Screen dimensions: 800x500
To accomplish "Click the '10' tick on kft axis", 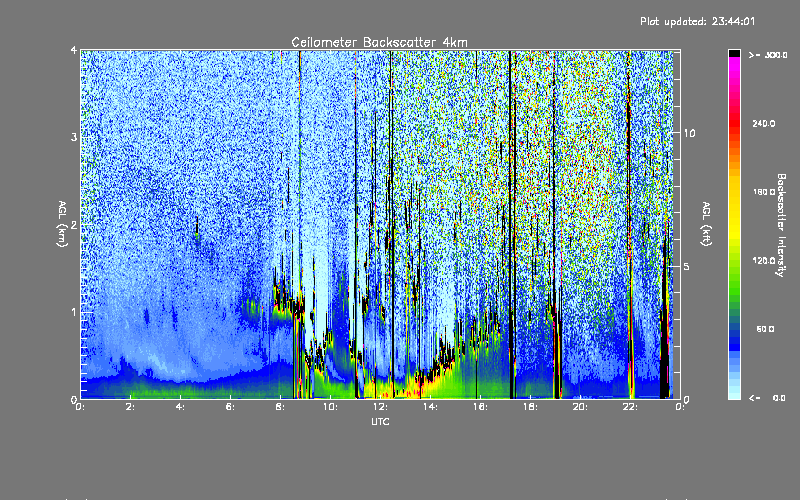I will (689, 133).
